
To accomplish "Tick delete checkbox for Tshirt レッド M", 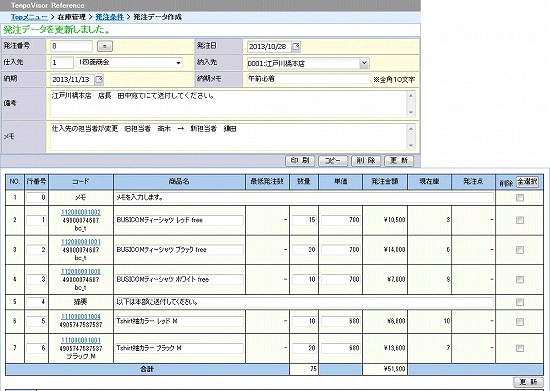I will coord(520,321).
